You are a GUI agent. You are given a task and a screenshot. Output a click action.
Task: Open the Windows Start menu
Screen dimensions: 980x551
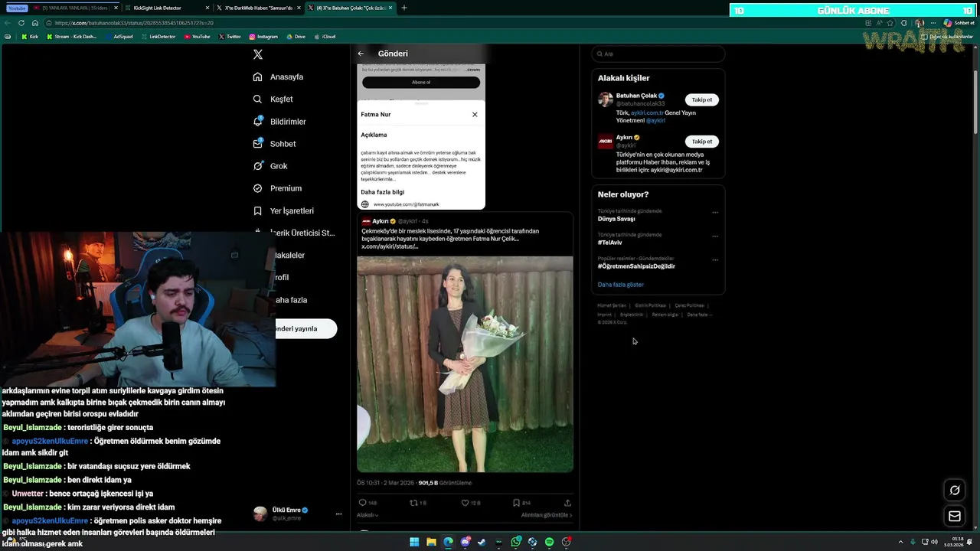[414, 542]
